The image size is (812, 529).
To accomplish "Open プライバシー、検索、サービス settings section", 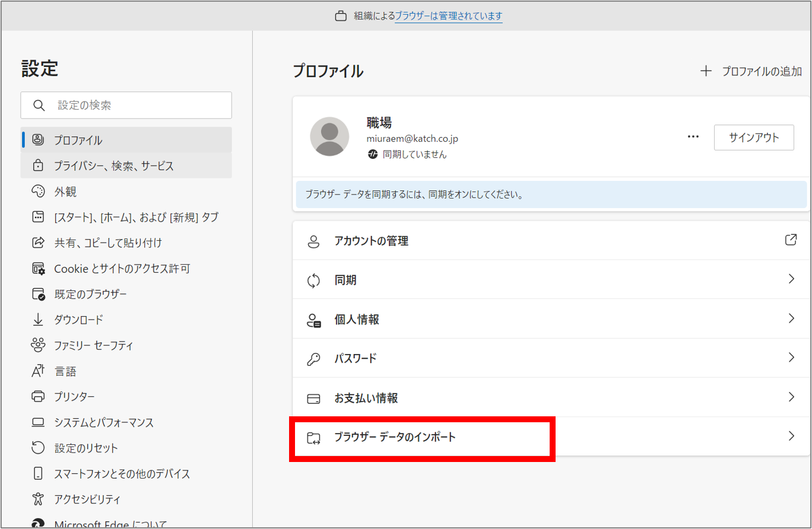I will (113, 166).
